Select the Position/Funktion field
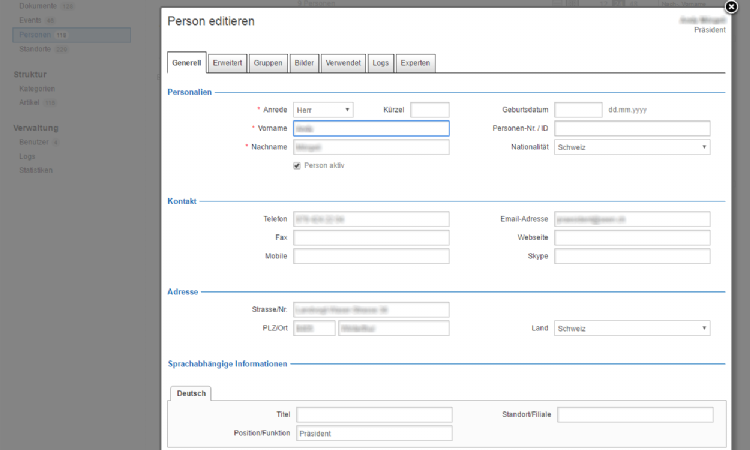This screenshot has height=450, width=750. coord(374,433)
